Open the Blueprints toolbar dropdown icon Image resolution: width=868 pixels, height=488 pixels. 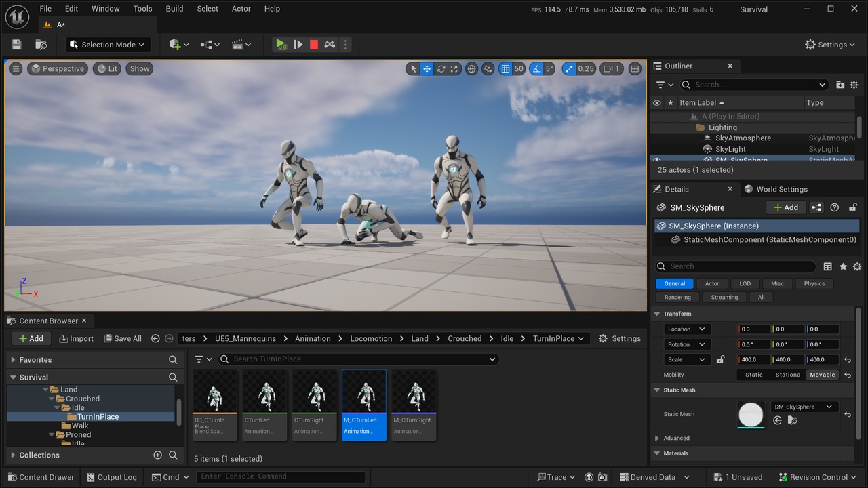210,45
